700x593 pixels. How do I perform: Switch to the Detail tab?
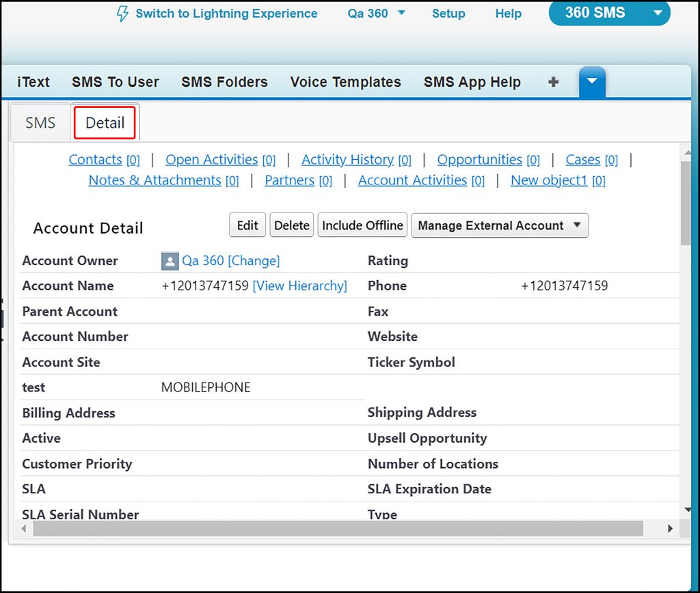tap(105, 123)
